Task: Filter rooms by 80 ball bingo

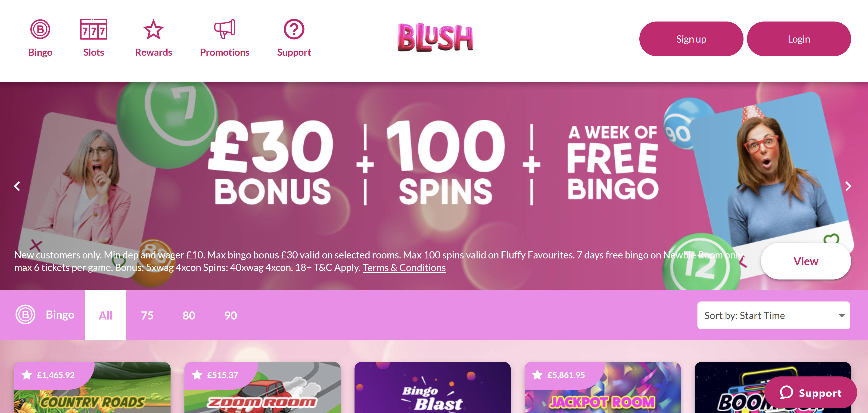Action: (189, 315)
